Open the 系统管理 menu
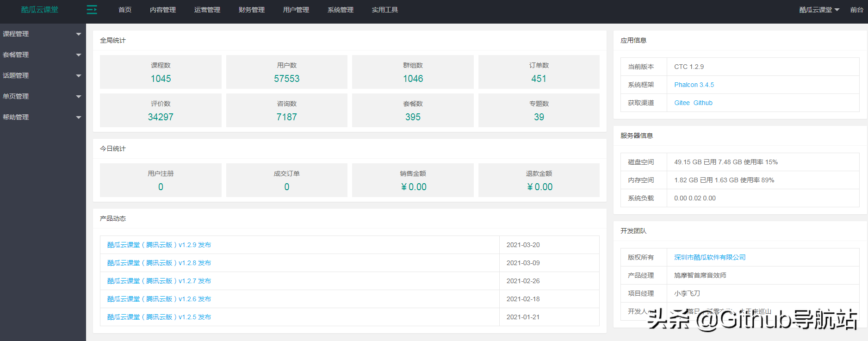Viewport: 868px width, 341px height. click(341, 10)
